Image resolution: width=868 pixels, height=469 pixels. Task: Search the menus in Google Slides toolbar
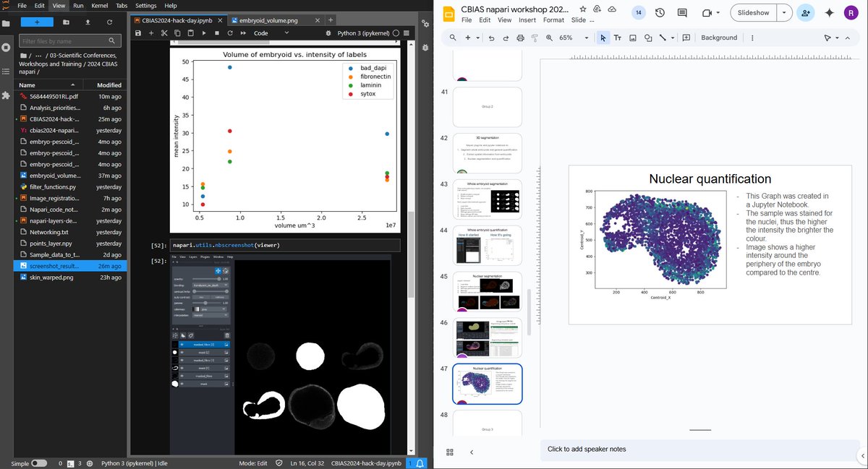click(453, 38)
